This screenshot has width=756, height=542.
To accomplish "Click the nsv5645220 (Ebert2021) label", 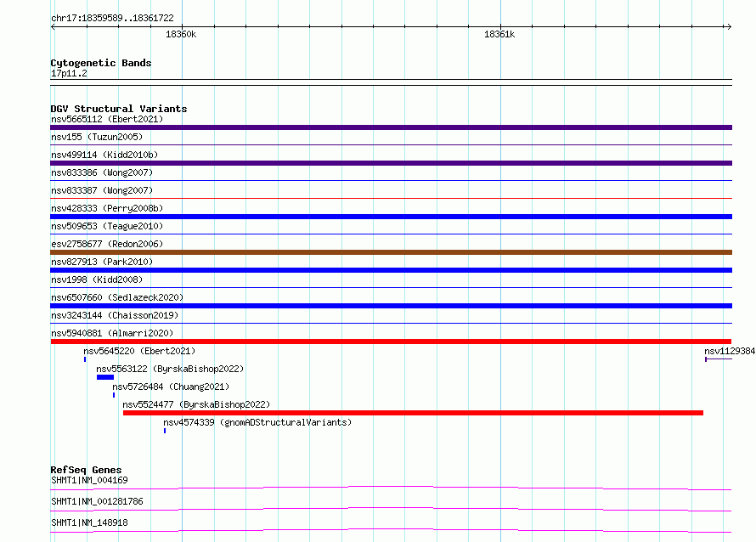I will coord(139,351).
